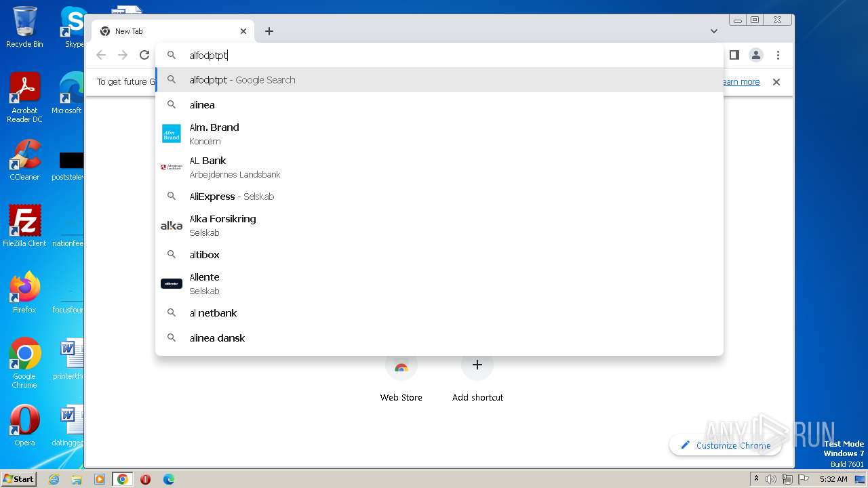Click in the address bar text

coord(208,56)
